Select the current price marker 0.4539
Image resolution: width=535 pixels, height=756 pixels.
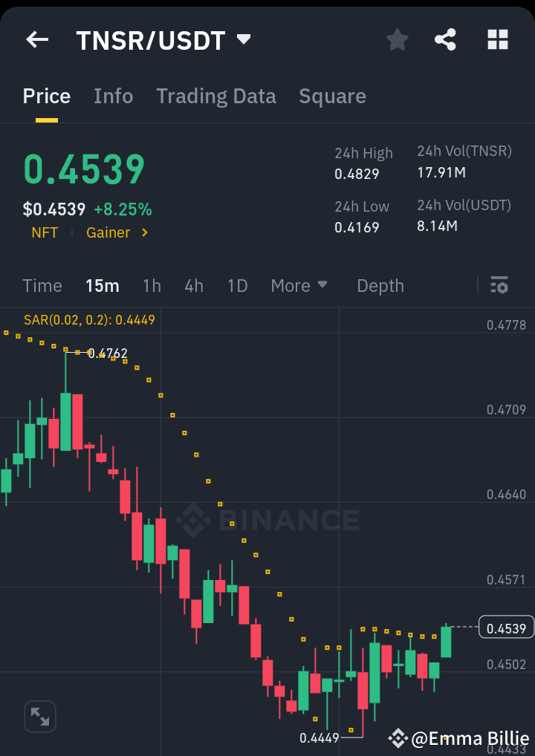506,628
